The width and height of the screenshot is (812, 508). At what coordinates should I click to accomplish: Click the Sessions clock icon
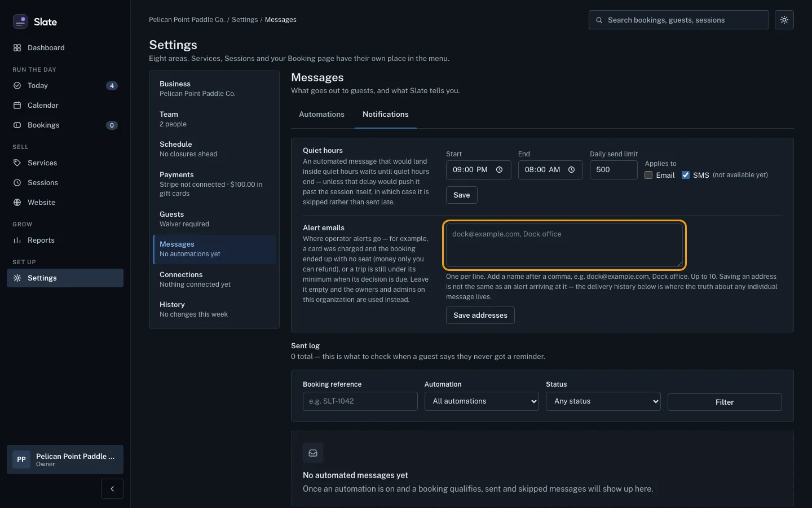click(x=17, y=183)
